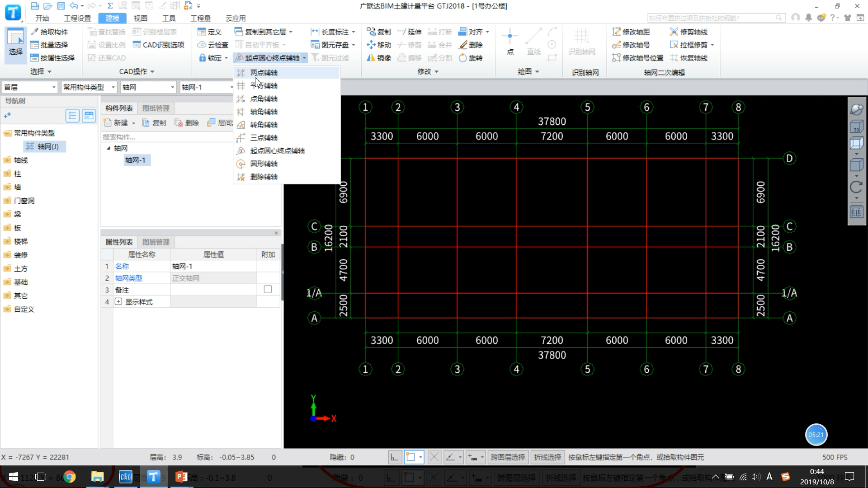This screenshot has height=488, width=868.
Task: Click 按属性选择 select by attribute
Action: 52,58
